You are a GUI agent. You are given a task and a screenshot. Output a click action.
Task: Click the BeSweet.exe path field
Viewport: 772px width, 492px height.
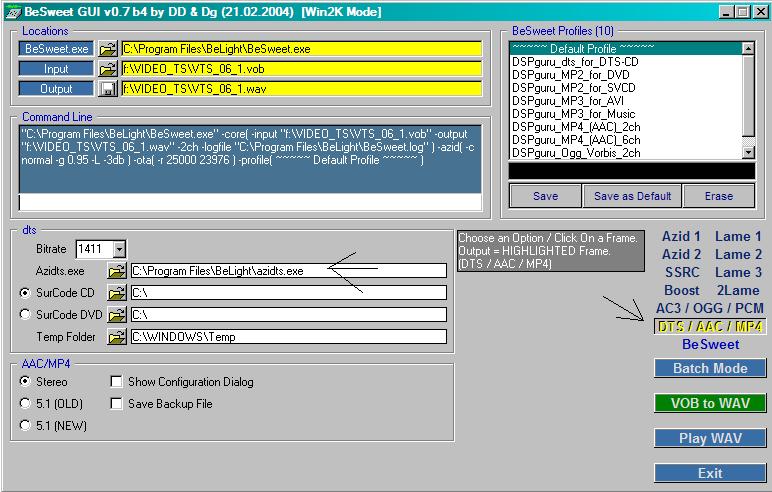[x=301, y=49]
